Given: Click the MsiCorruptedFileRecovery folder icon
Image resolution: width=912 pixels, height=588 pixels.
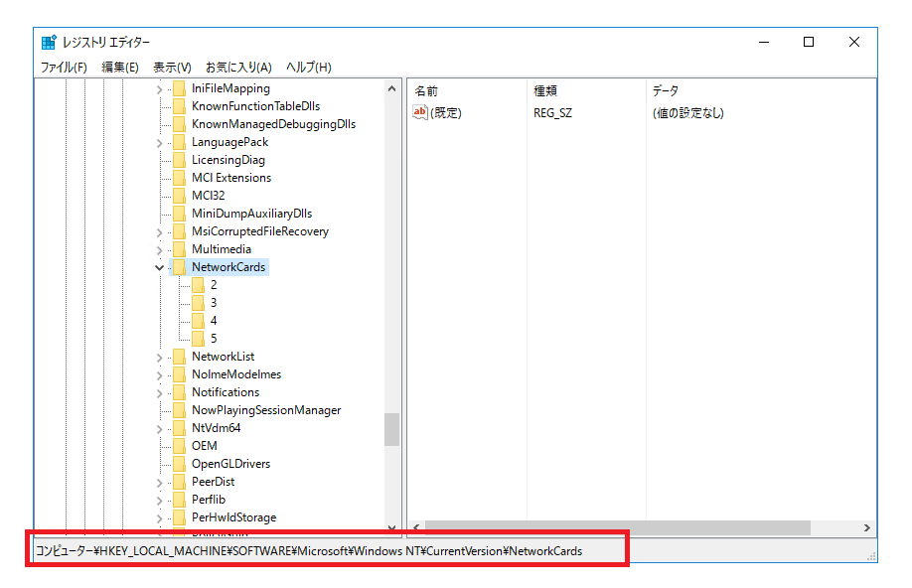Looking at the screenshot, I should pyautogui.click(x=180, y=231).
